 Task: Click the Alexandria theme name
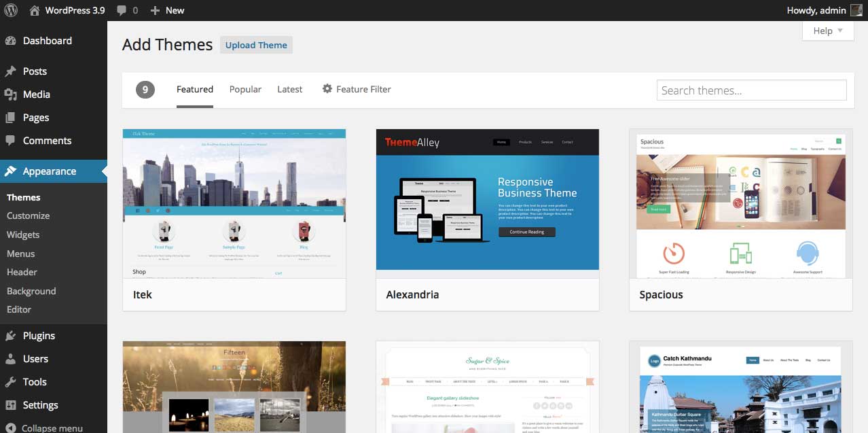click(x=412, y=294)
